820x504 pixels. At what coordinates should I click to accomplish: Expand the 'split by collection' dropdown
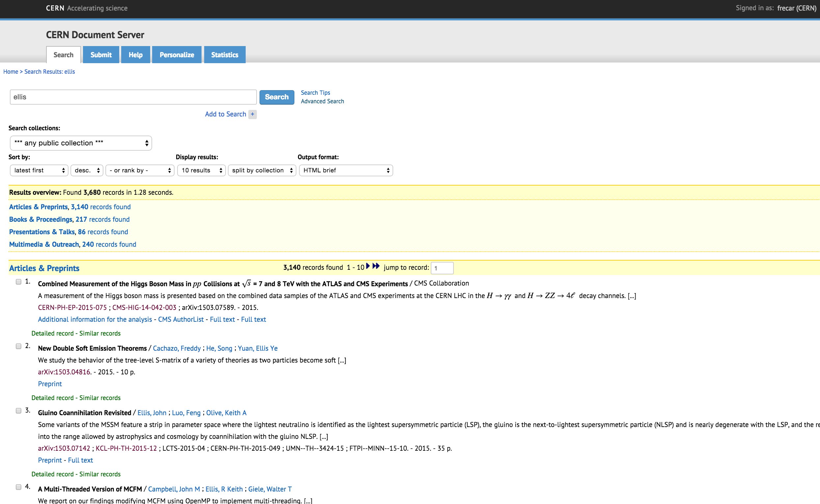(x=262, y=170)
